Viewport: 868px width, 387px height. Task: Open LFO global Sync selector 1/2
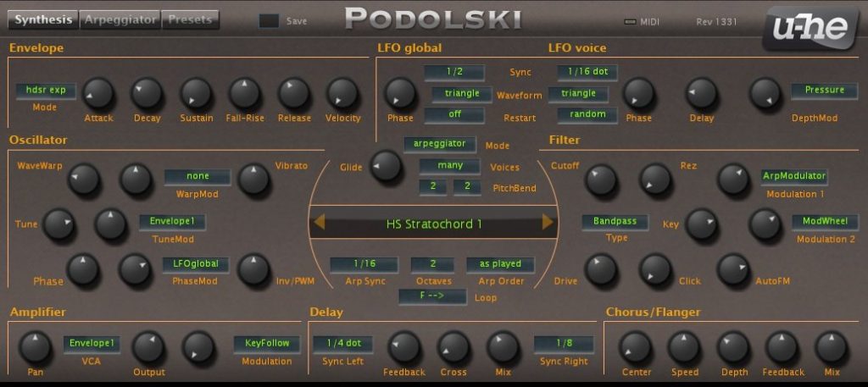click(454, 73)
